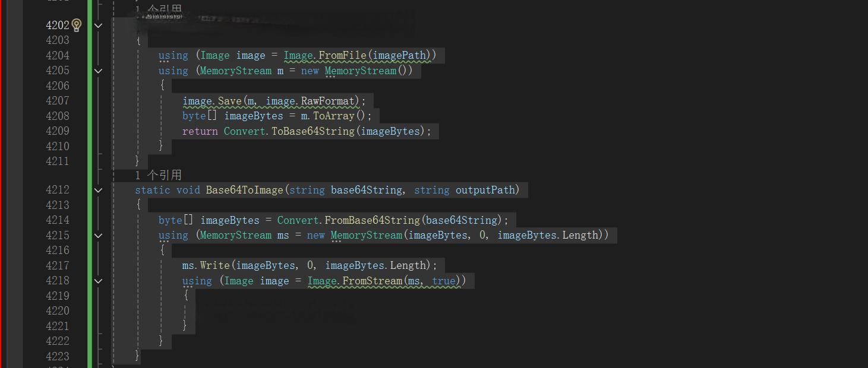
Task: Click the lightbulb quick actions icon
Action: pos(77,26)
